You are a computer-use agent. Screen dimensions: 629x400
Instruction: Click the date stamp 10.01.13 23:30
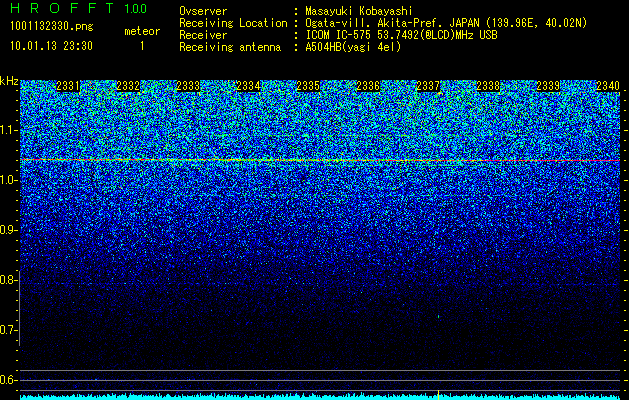tap(51, 46)
